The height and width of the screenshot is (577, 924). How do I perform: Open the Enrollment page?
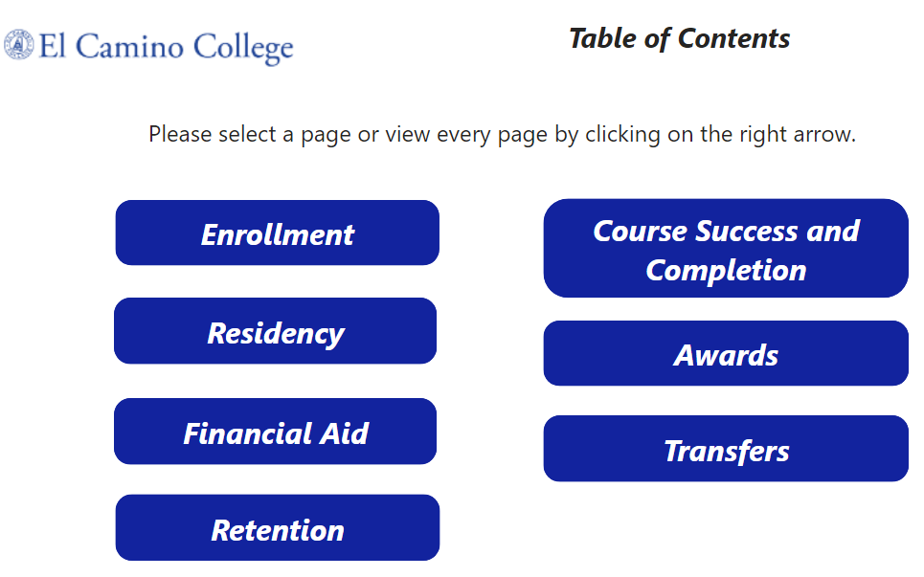point(278,233)
